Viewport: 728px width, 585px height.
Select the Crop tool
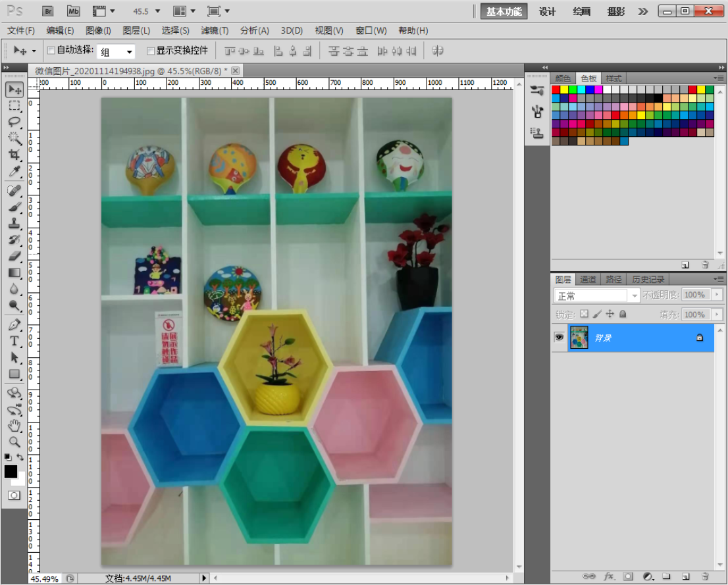pyautogui.click(x=14, y=154)
